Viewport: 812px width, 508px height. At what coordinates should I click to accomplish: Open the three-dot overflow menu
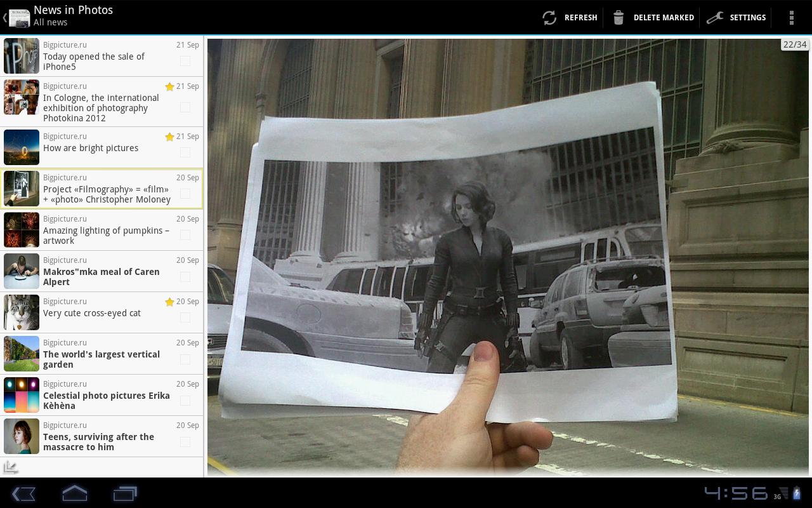pyautogui.click(x=791, y=18)
